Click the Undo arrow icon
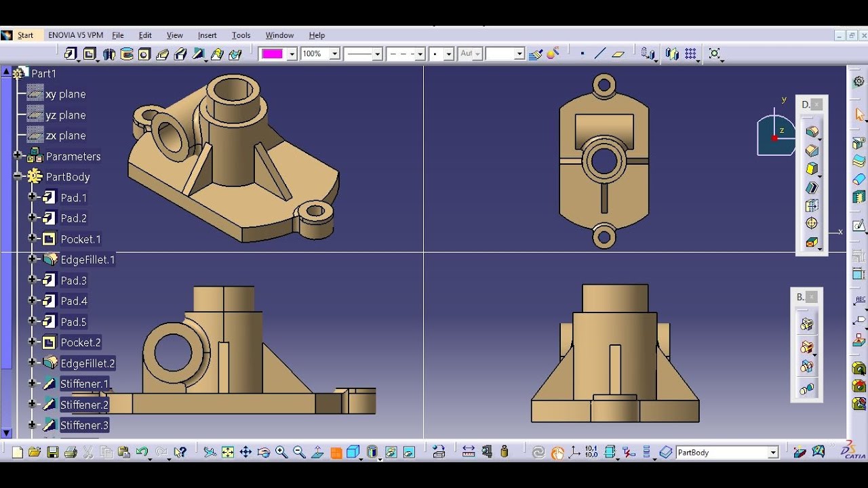The width and height of the screenshot is (868, 488). (142, 452)
